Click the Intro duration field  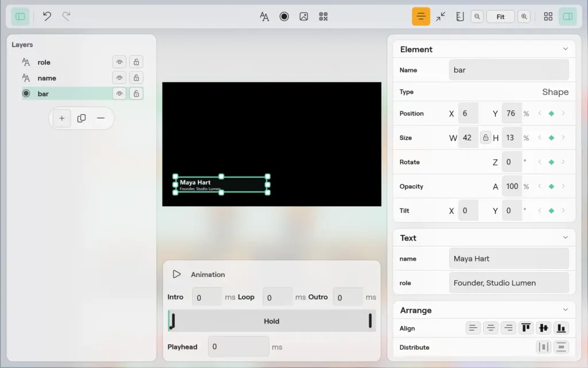point(207,297)
